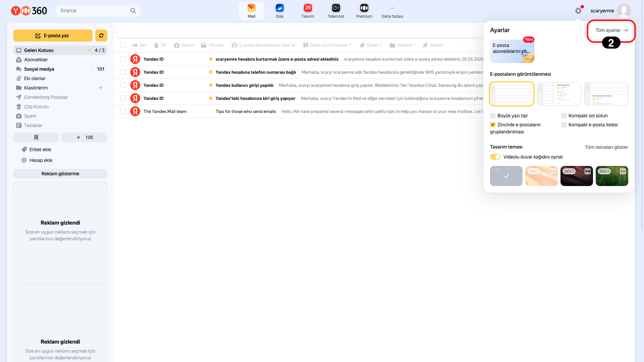Click the Sil trash toolbar icon
Viewport: 644px width, 362px height.
coord(156,45)
